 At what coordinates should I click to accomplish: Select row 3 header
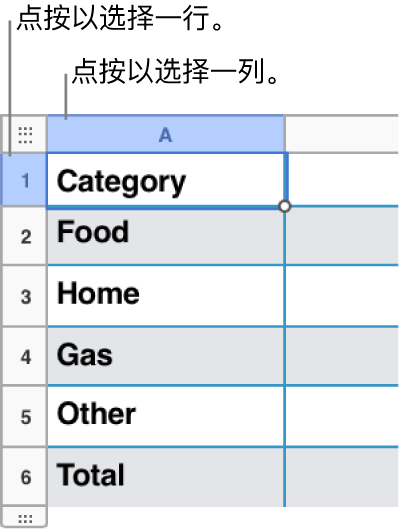[25, 296]
